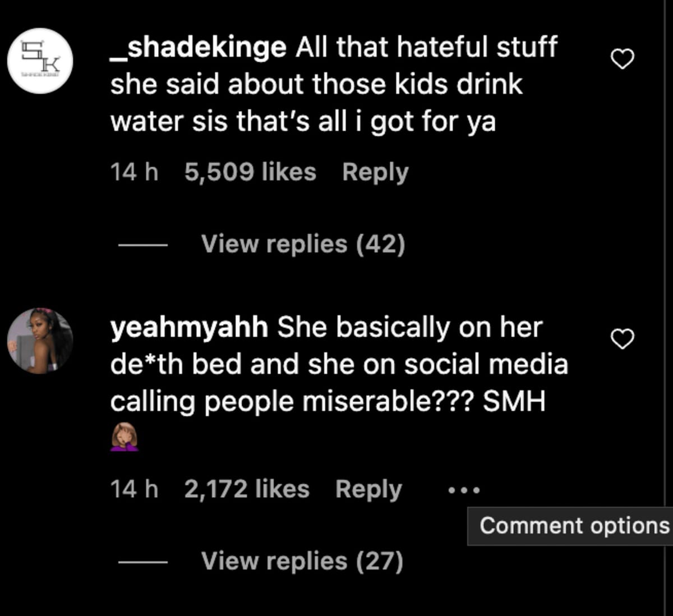Reply to _shadekinge's comment
This screenshot has width=673, height=616.
tap(375, 172)
